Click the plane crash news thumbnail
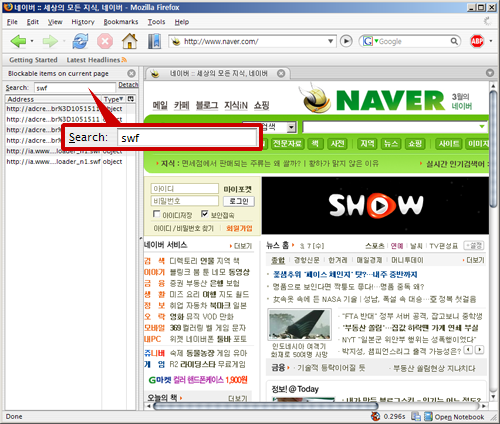The width and height of the screenshot is (500, 424). click(300, 325)
